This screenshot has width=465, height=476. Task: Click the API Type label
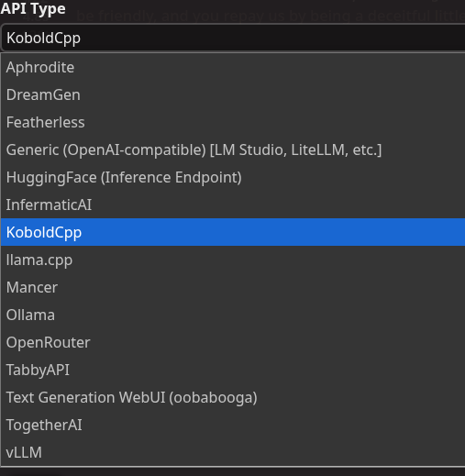coord(33,8)
